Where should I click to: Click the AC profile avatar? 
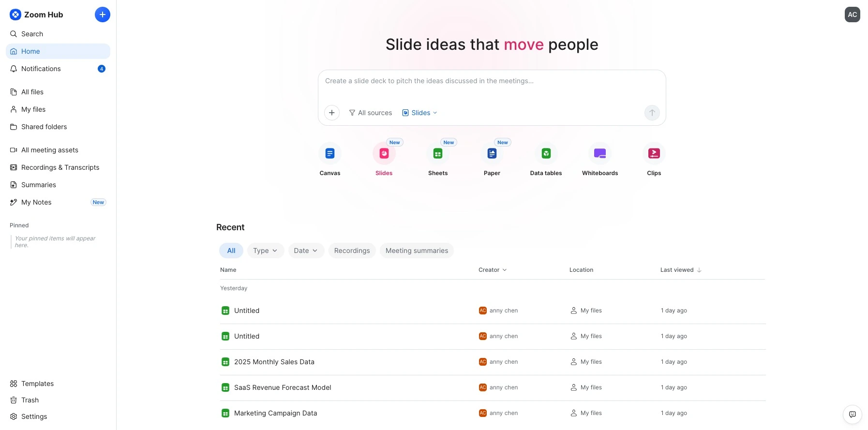[x=853, y=15]
